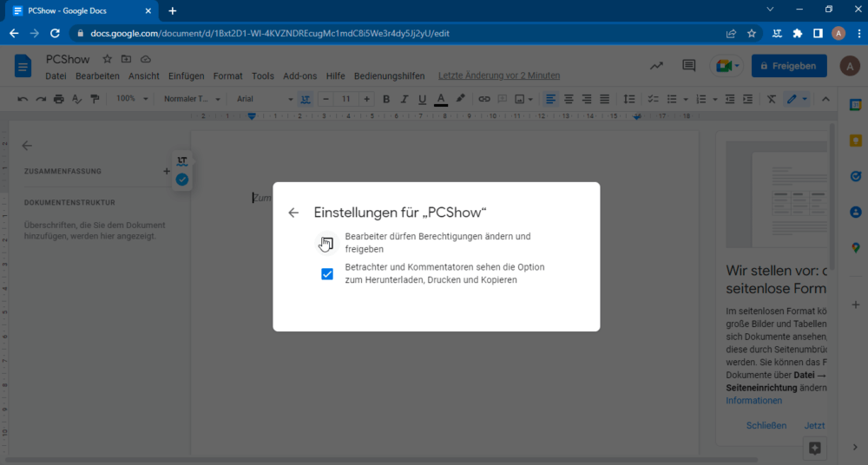Image resolution: width=868 pixels, height=465 pixels.
Task: Open the bulleted list dropdown arrow
Action: pyautogui.click(x=686, y=100)
